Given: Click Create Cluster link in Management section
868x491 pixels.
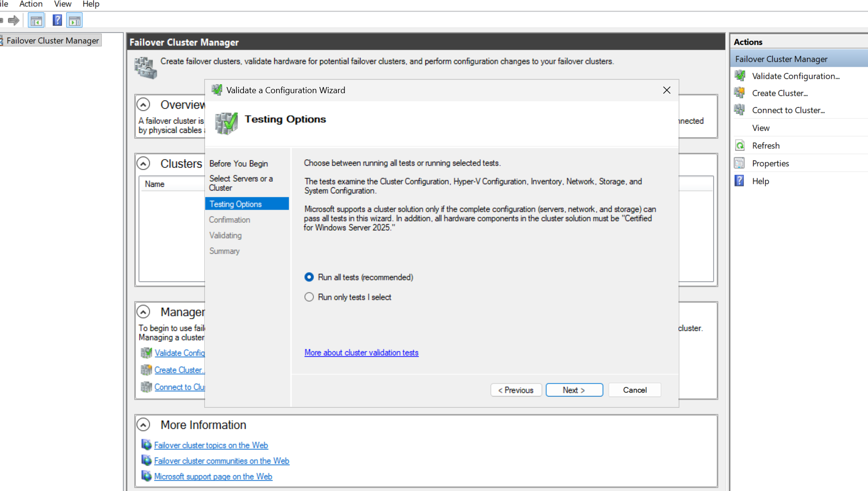Looking at the screenshot, I should (180, 370).
